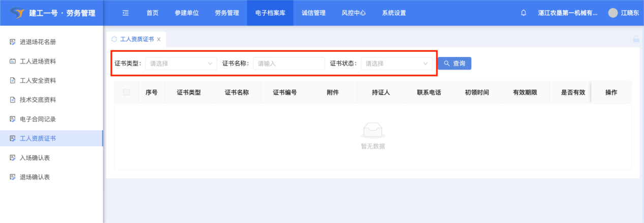This screenshot has height=223, width=644.
Task: Select 诚信管理 in the top navigation
Action: coord(313,13)
